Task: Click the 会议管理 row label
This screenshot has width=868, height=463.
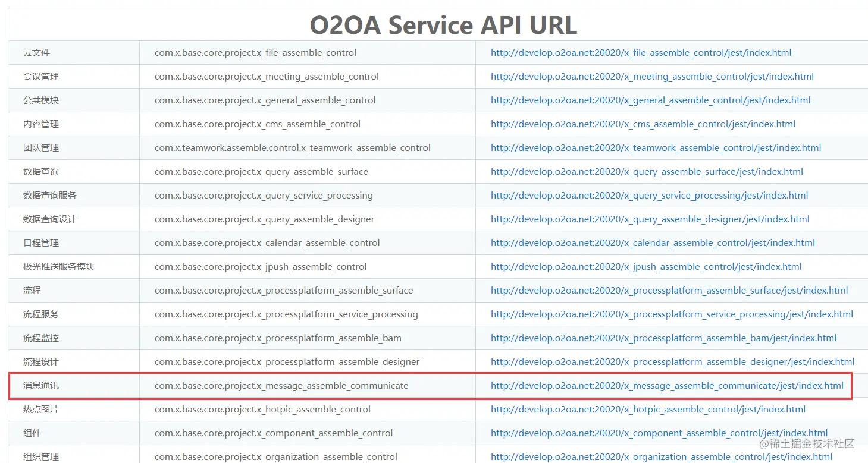Action: pyautogui.click(x=41, y=77)
